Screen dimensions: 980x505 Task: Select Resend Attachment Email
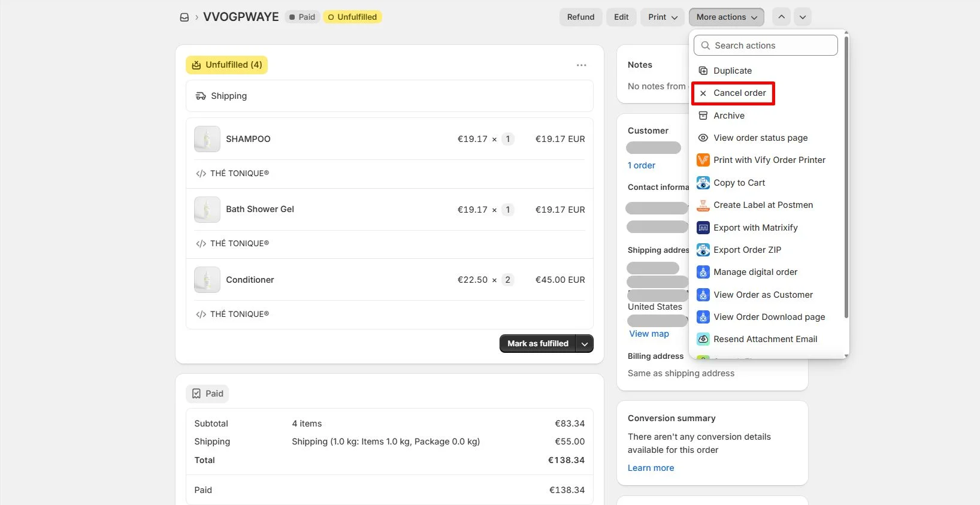coord(766,339)
